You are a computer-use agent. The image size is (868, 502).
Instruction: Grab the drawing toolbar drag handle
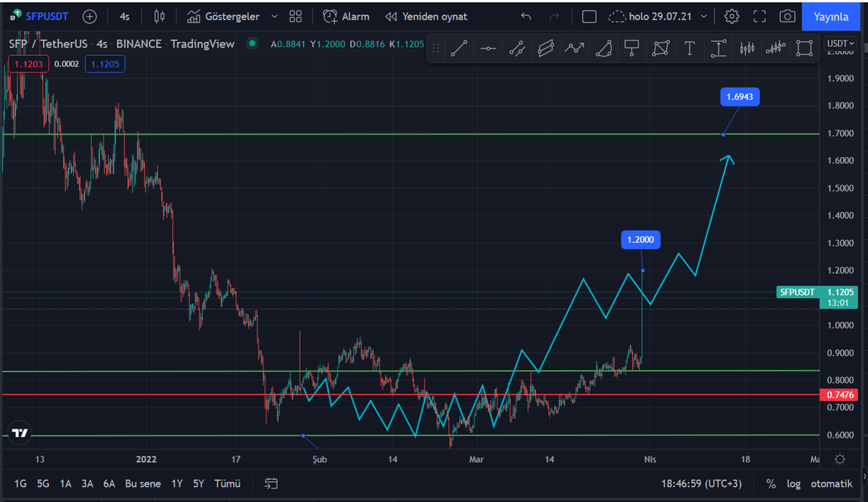[435, 48]
